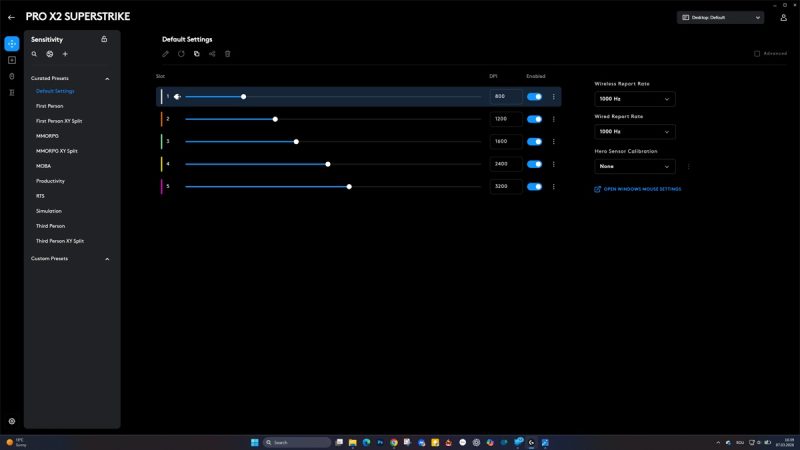Screen dimensions: 800x450
Task: Open the settings gear in bottom-left corner
Action: click(x=12, y=422)
